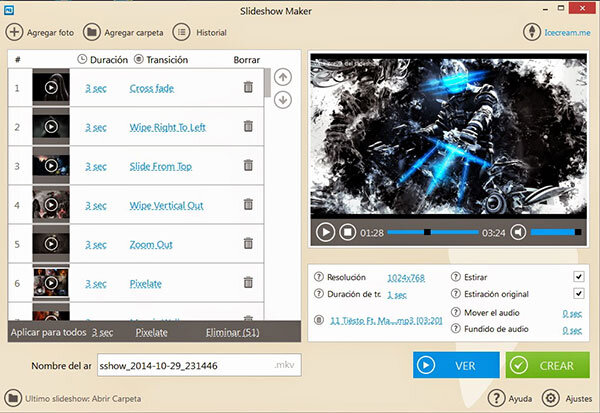Open the 1024x768 resolution dropdown
Image resolution: width=600 pixels, height=413 pixels.
pyautogui.click(x=406, y=278)
